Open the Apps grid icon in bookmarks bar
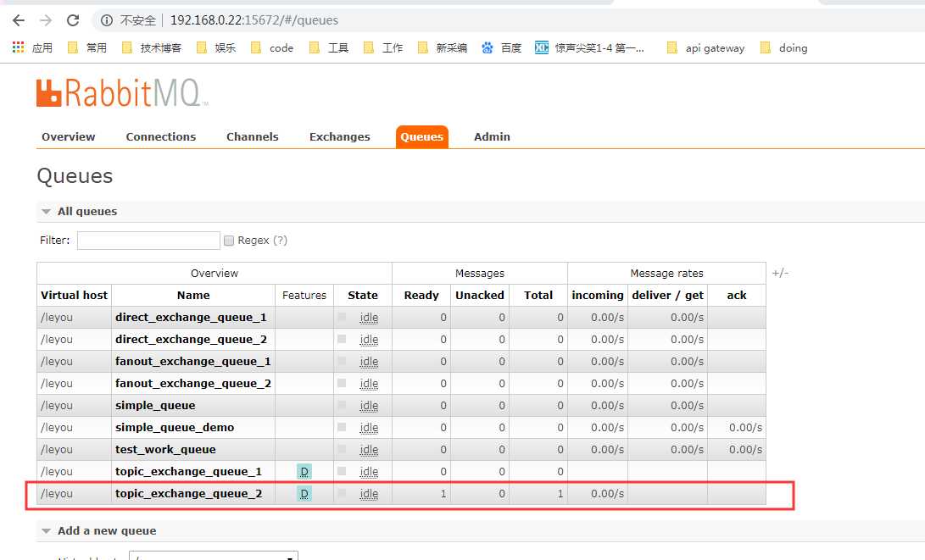Screen dimensions: 925x560 tap(19, 48)
